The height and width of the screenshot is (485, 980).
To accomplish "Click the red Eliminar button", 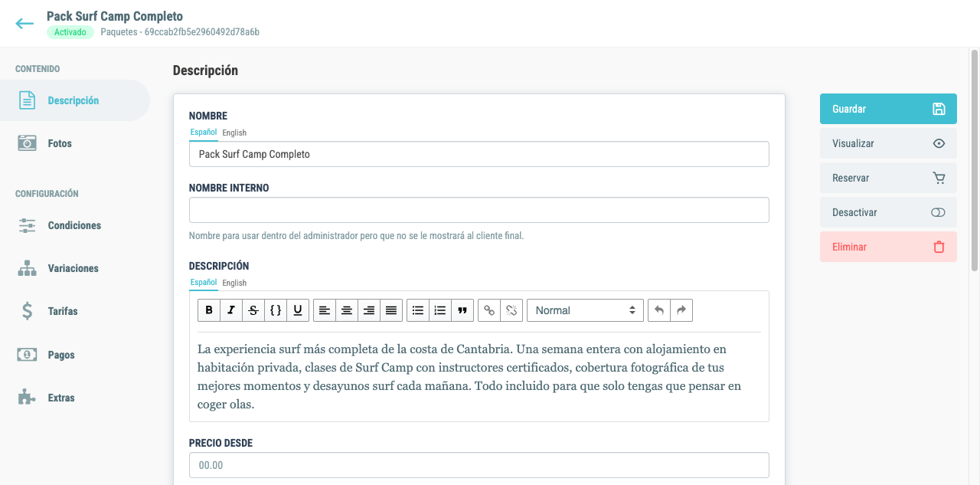I will coord(888,247).
